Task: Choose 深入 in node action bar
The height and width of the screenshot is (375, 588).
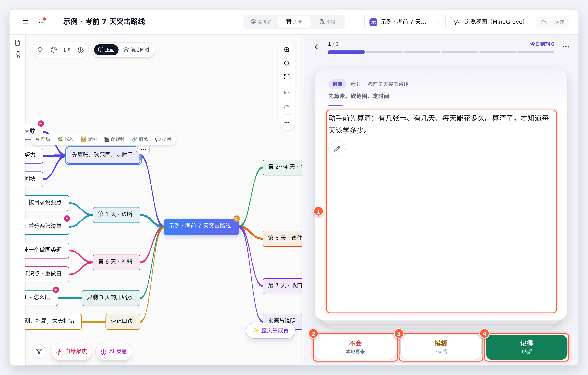Action: pyautogui.click(x=65, y=139)
